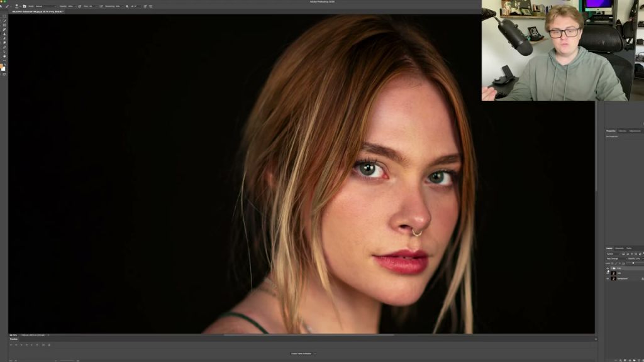Toggle lock image pixels brush icon
This screenshot has width=644, height=362.
616,263
